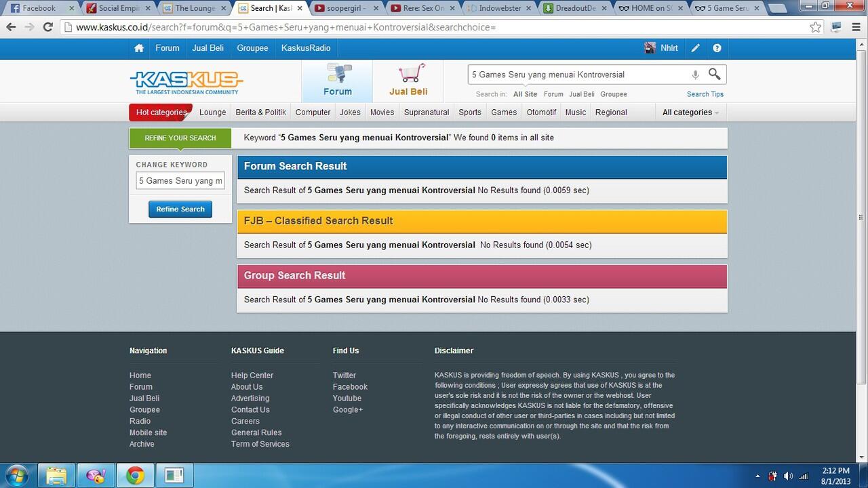Screen dimensions: 868x488
Task: Open Help Center footer link
Action: pos(252,375)
